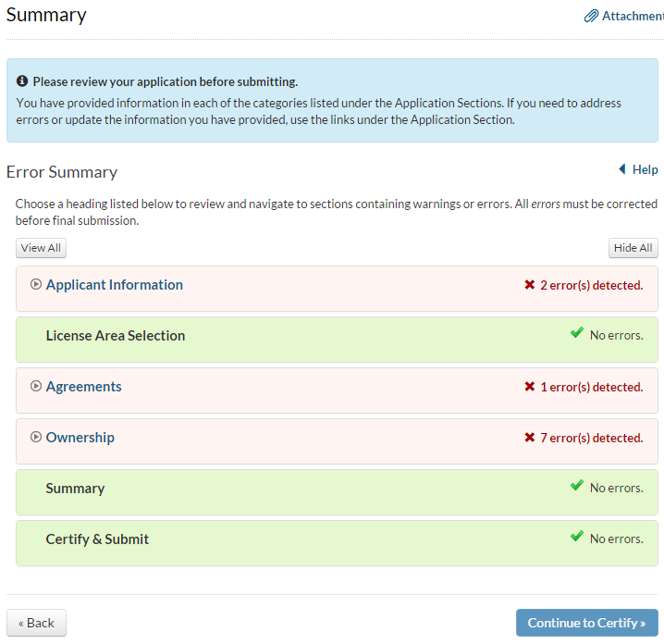
Task: Expand the Applicant Information section arrow
Action: coord(36,285)
